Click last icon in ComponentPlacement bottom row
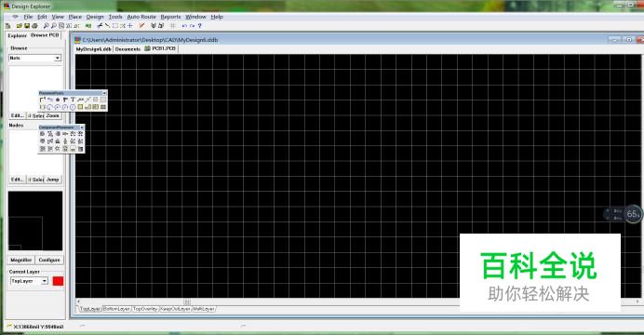Screen dimensions: 644x335 tap(80, 149)
